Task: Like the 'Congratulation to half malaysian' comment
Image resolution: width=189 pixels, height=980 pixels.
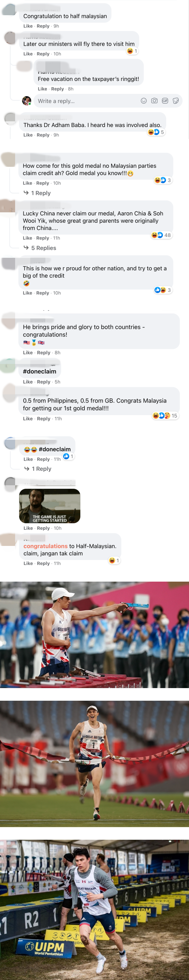Action: (28, 26)
